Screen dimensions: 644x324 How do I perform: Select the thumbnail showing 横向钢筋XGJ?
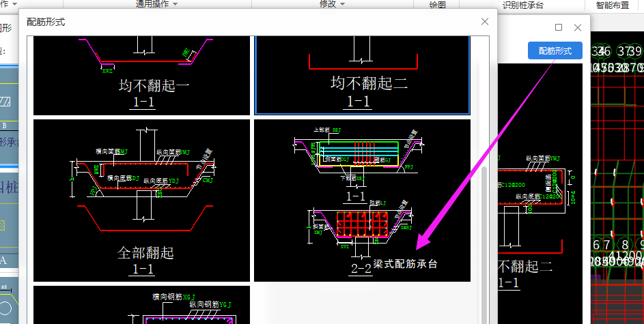(x=141, y=305)
